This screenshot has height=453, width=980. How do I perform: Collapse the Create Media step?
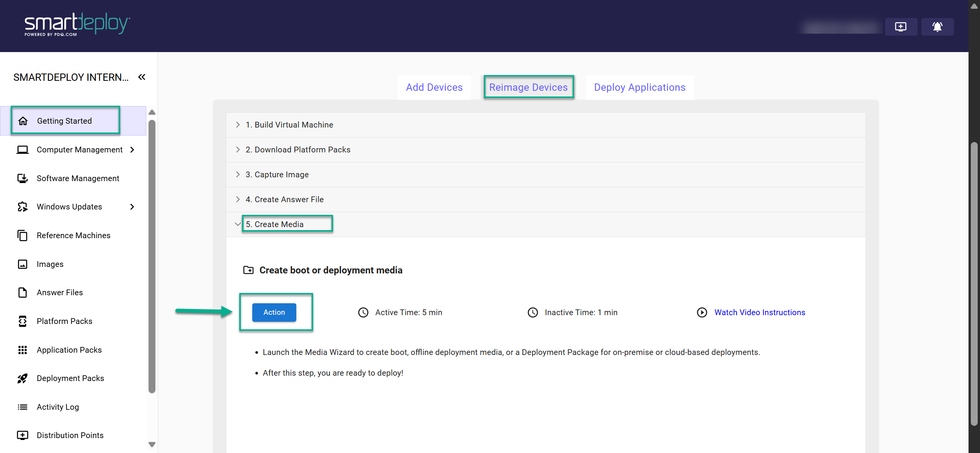238,224
